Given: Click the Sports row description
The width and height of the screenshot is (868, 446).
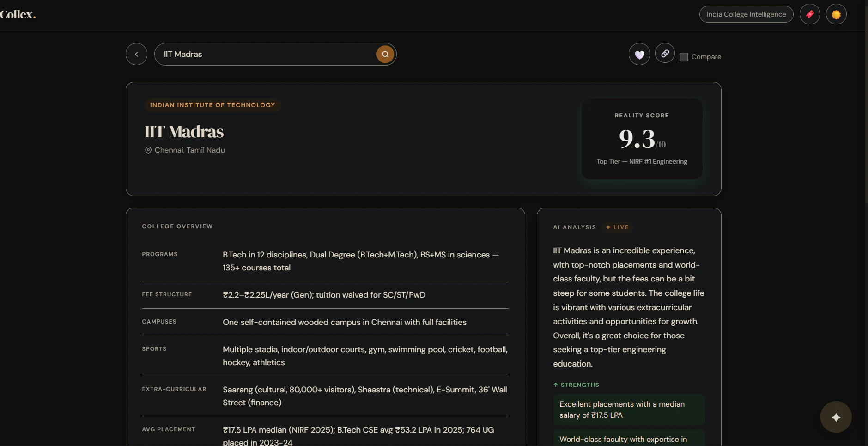Looking at the screenshot, I should [x=365, y=356].
